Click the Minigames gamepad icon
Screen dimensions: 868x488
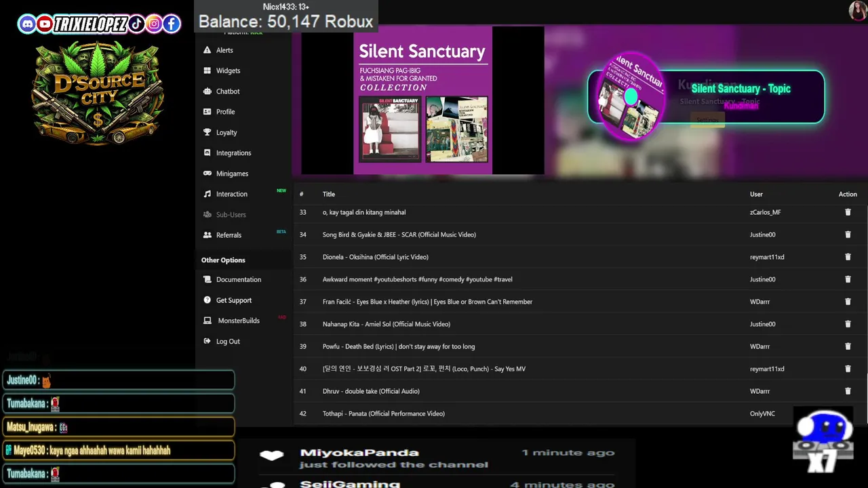coord(208,174)
